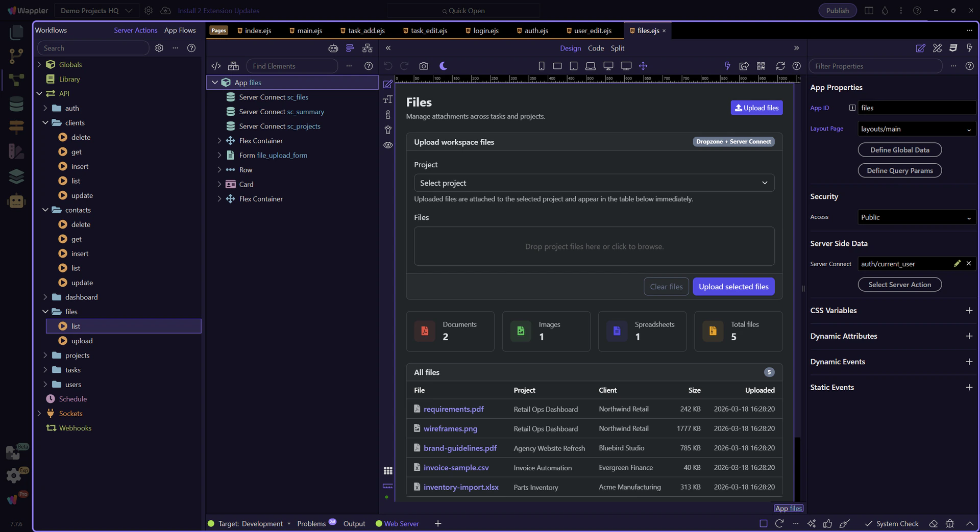Open the robot AI assistant icon above App tree
This screenshot has width=980, height=532.
tap(333, 48)
